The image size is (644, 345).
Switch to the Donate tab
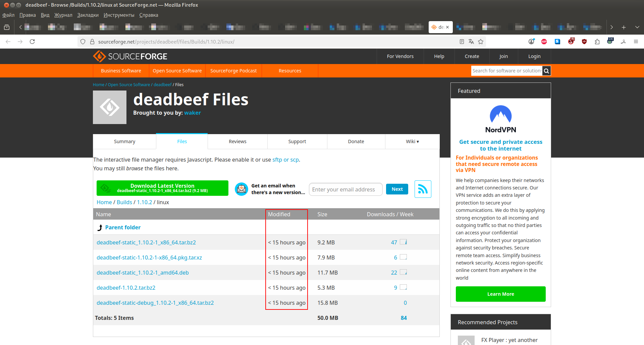coord(356,141)
